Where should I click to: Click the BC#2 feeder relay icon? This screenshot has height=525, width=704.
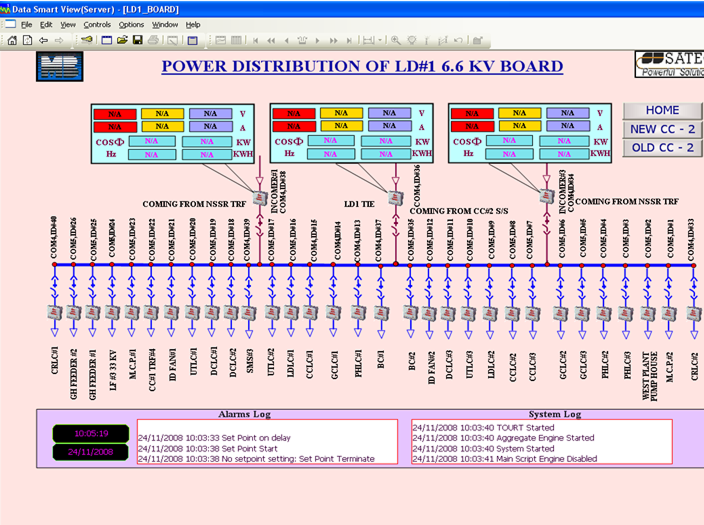point(410,313)
